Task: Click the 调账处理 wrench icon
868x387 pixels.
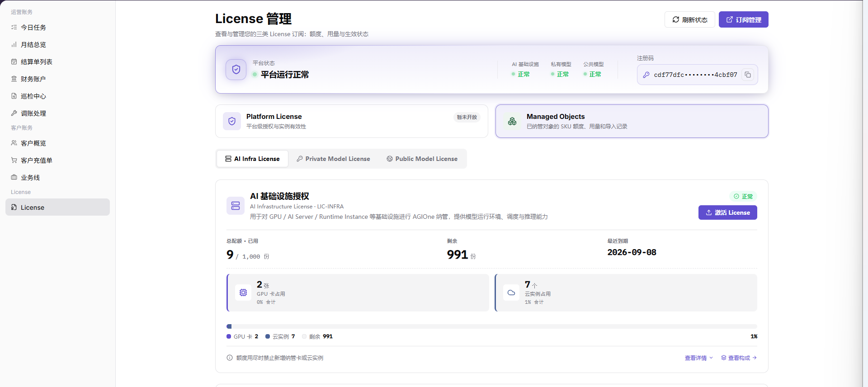Action: tap(14, 113)
